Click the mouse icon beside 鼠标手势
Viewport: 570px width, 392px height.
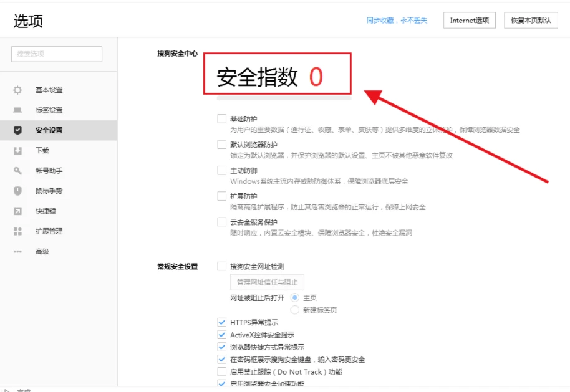point(17,191)
